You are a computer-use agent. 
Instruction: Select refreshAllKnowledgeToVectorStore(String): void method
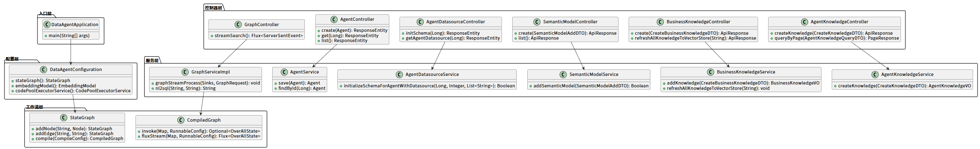pyautogui.click(x=718, y=89)
